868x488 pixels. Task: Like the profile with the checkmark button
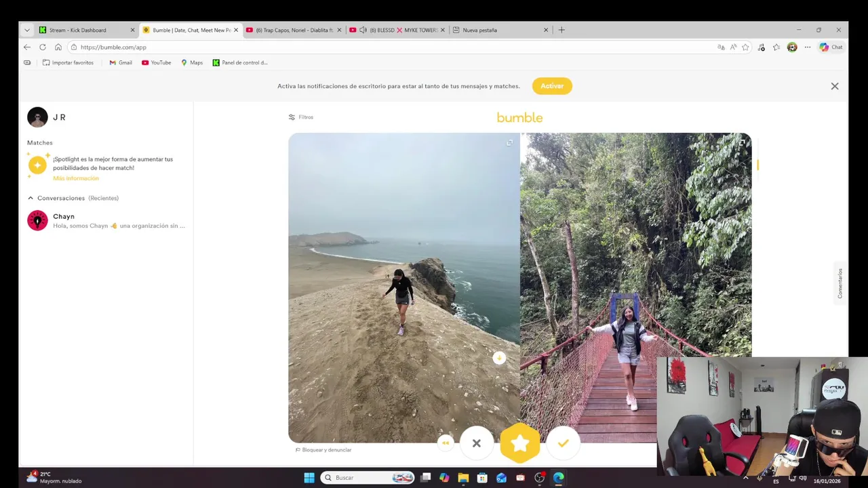563,443
